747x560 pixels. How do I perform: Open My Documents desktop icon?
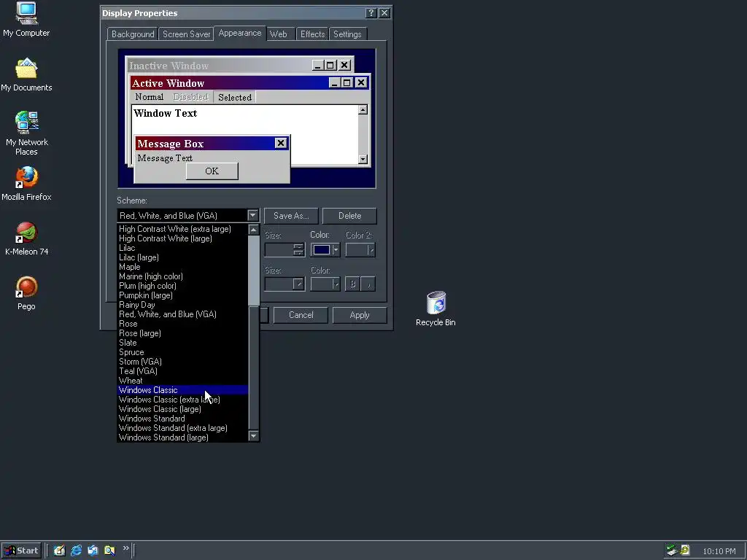click(26, 75)
